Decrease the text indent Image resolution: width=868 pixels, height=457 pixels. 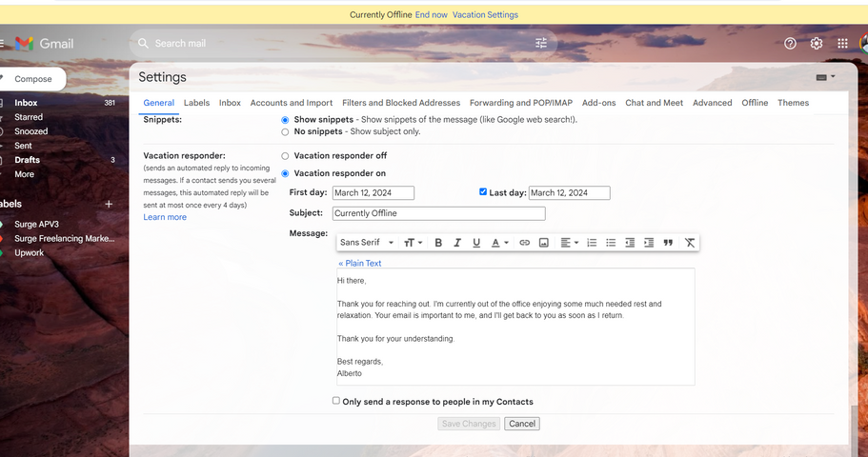click(x=630, y=243)
